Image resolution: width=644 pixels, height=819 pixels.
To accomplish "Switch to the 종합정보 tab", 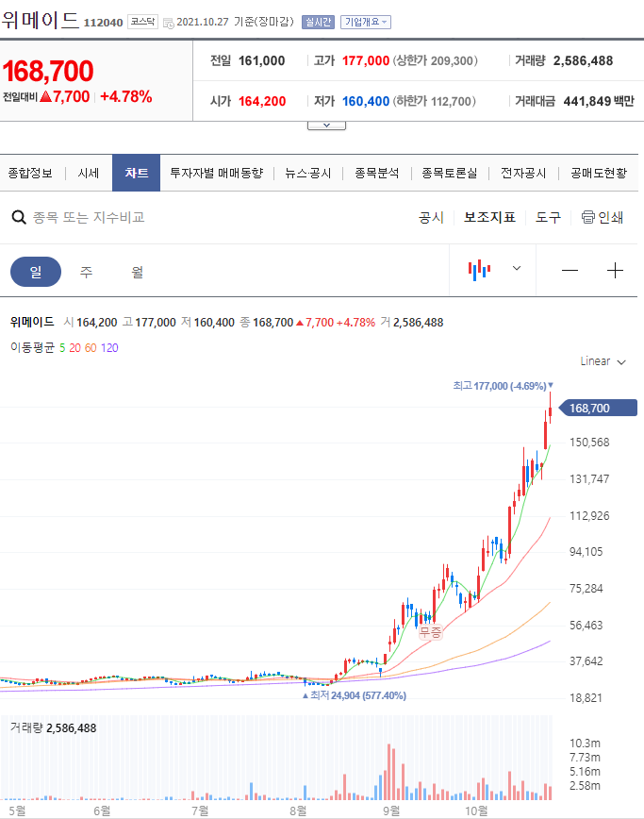I will [x=30, y=174].
